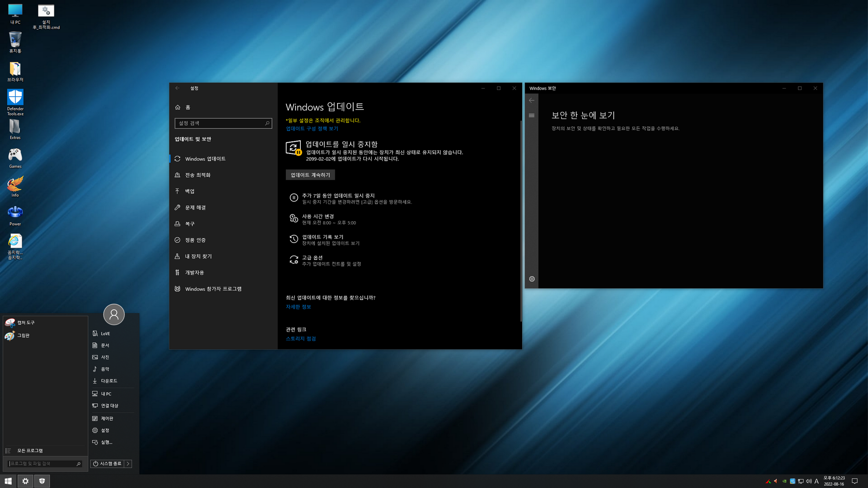868x488 pixels.
Task: Select Windows 업데이트 in sidebar
Action: [223, 159]
